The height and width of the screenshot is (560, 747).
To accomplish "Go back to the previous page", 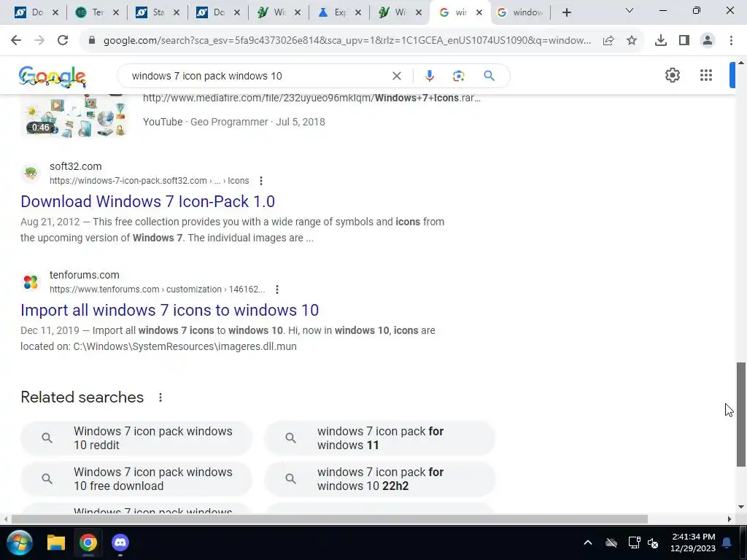I will pyautogui.click(x=16, y=41).
